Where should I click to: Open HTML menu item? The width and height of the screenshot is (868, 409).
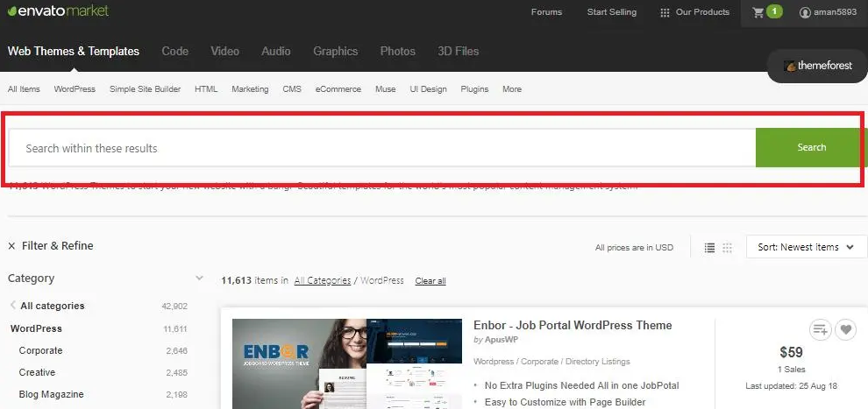click(x=206, y=89)
